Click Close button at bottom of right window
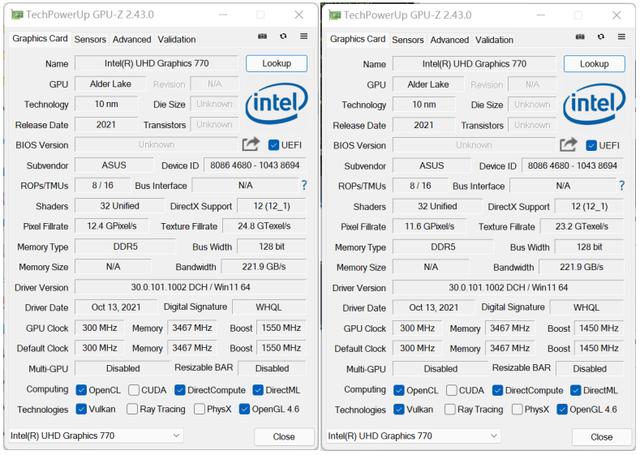Viewport: 640px width, 455px height. point(602,437)
